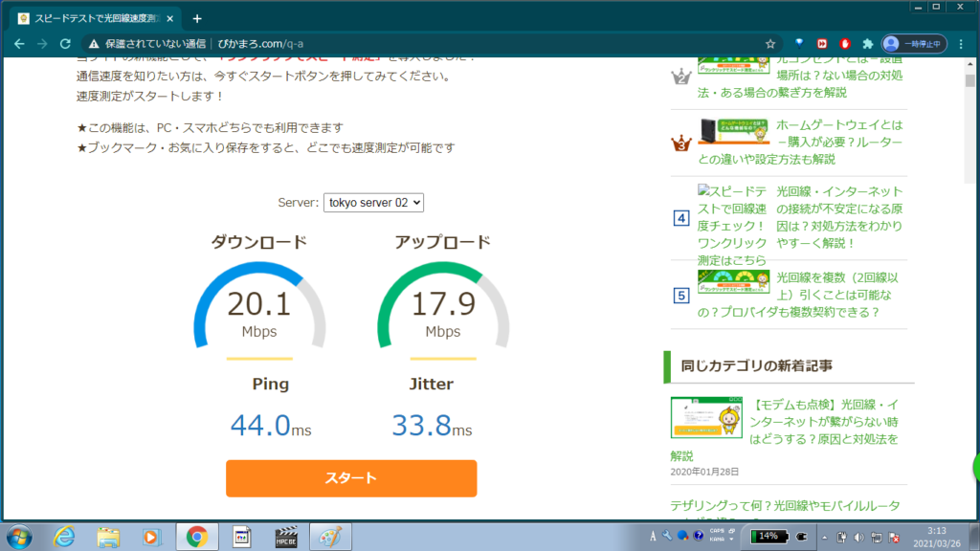The width and height of the screenshot is (980, 551).
Task: Open the rank 5 article thumbnail
Action: pos(734,282)
